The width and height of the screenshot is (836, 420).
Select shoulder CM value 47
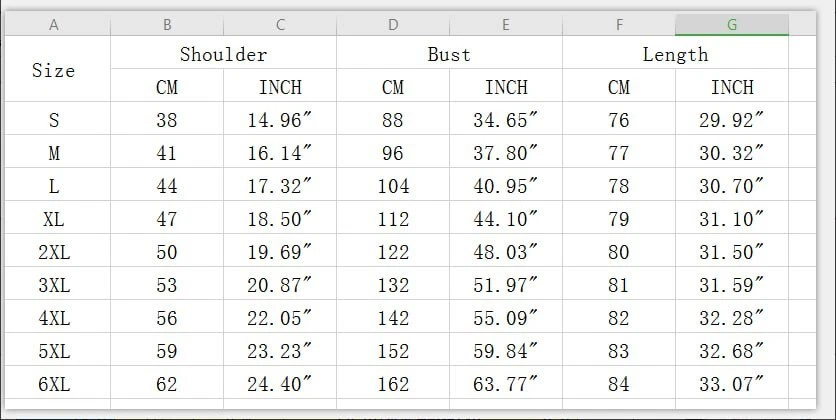pyautogui.click(x=167, y=217)
